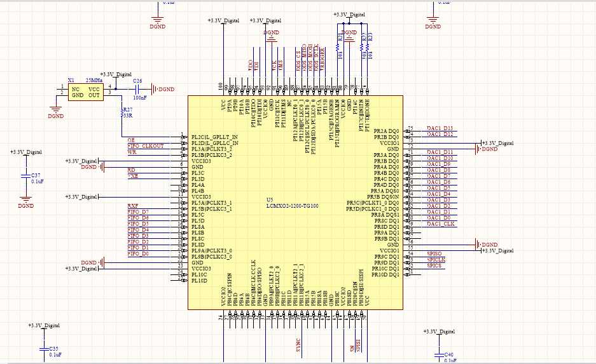Click the FIFO_D3 net label
Screen dimensions: 596x364
pyautogui.click(x=138, y=236)
